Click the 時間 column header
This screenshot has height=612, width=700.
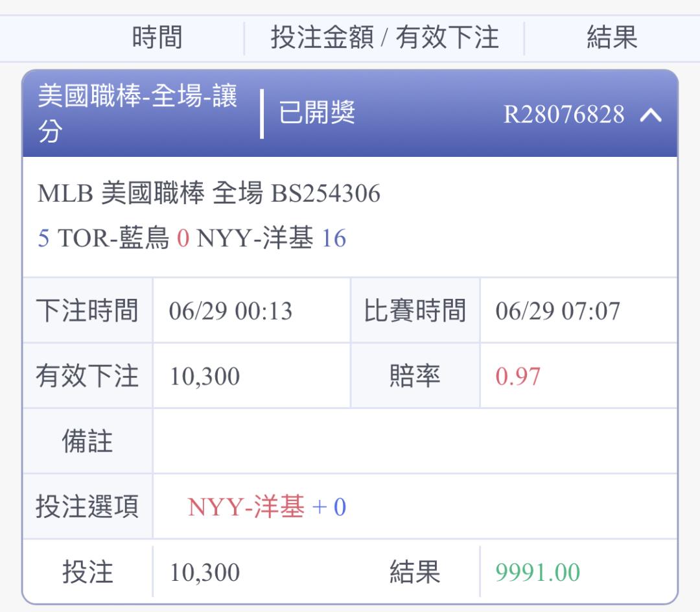(157, 37)
